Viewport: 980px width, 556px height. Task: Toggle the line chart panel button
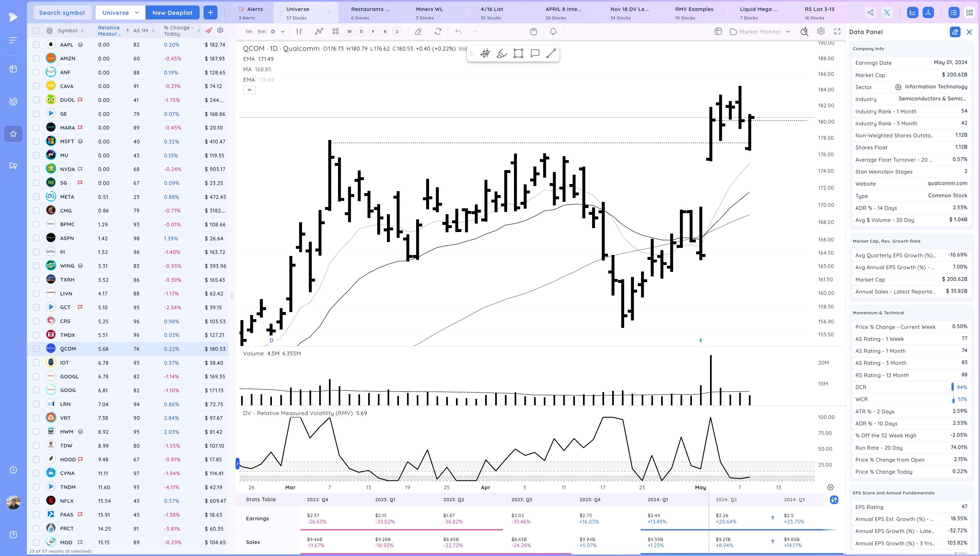coord(912,13)
